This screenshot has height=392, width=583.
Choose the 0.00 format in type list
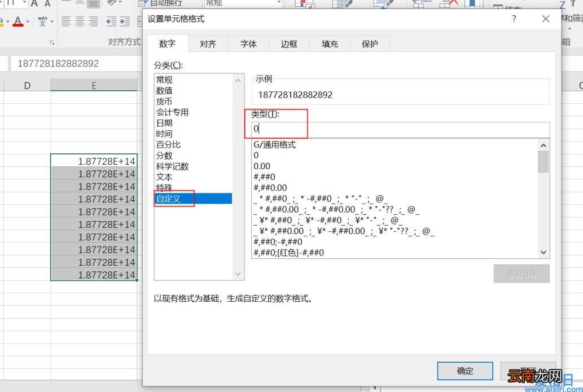[262, 166]
